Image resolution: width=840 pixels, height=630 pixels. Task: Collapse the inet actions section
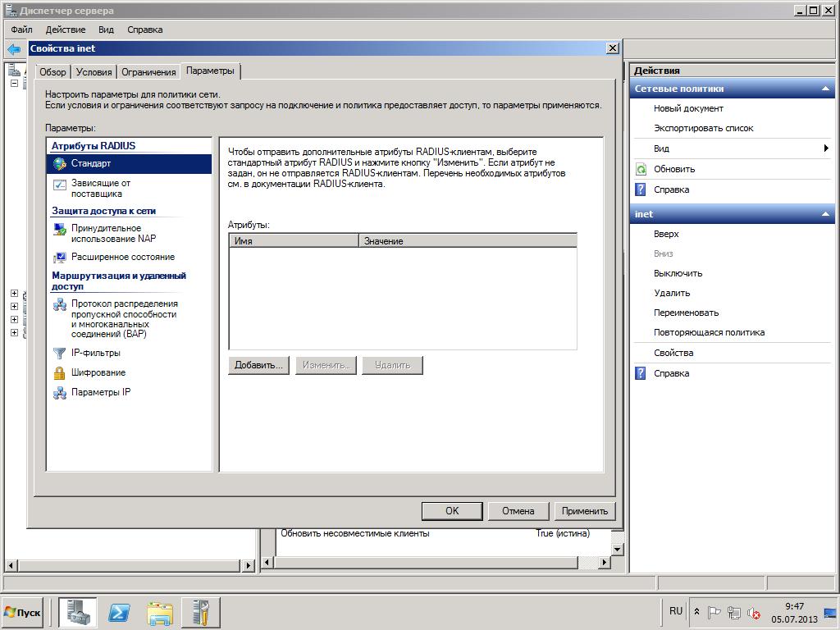(826, 214)
